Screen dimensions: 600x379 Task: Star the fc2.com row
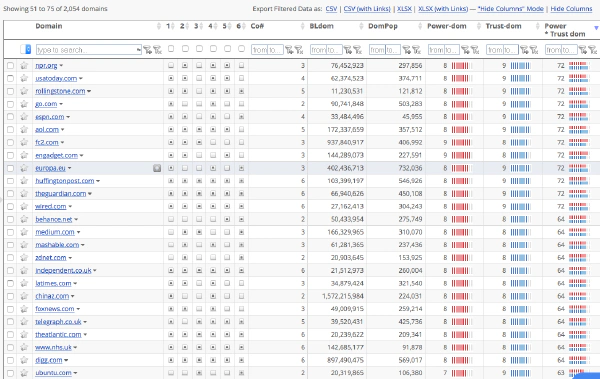pyautogui.click(x=24, y=142)
